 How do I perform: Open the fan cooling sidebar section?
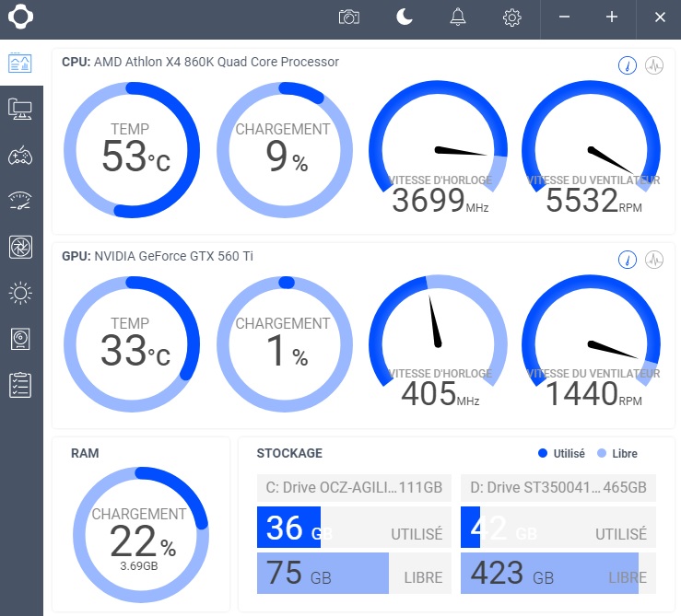click(20, 247)
